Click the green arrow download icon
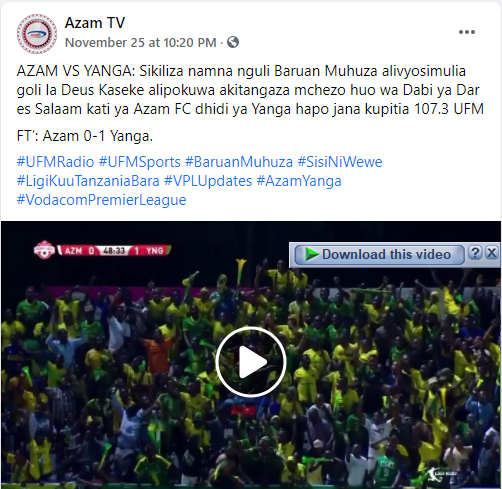Image resolution: width=502 pixels, height=489 pixels. (312, 254)
